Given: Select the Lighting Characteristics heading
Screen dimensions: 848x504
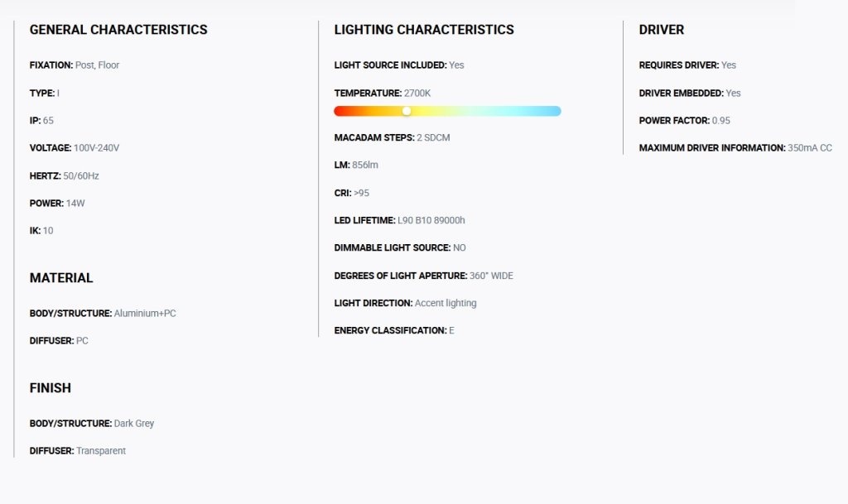Looking at the screenshot, I should pyautogui.click(x=424, y=30).
